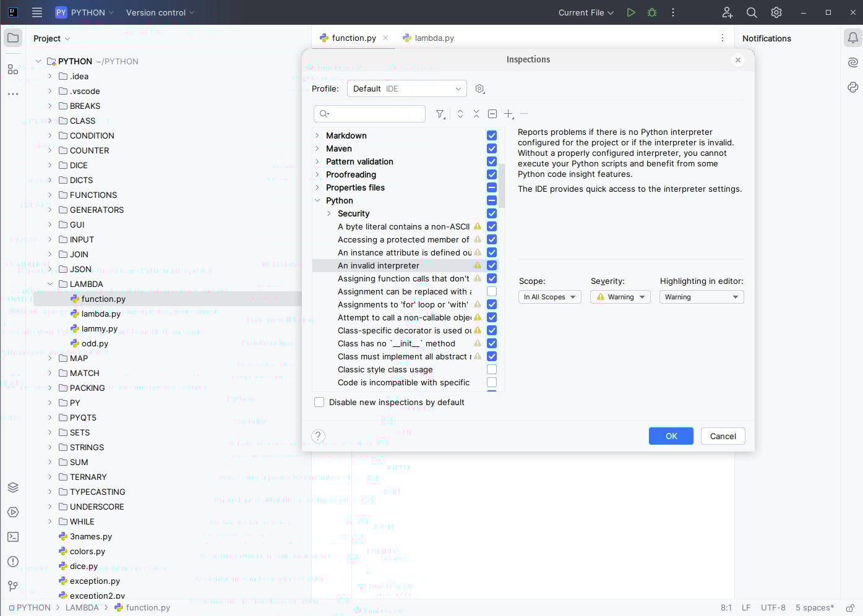Check Disable new inspections by default
The width and height of the screenshot is (863, 616).
[x=319, y=402]
